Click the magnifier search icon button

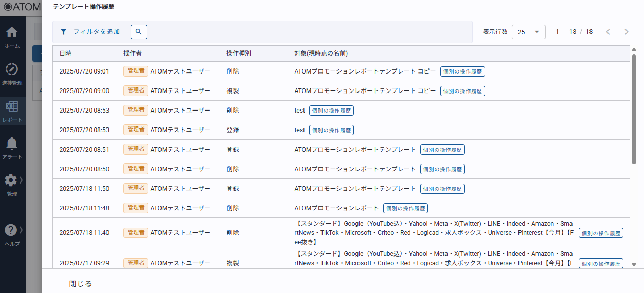pos(139,32)
